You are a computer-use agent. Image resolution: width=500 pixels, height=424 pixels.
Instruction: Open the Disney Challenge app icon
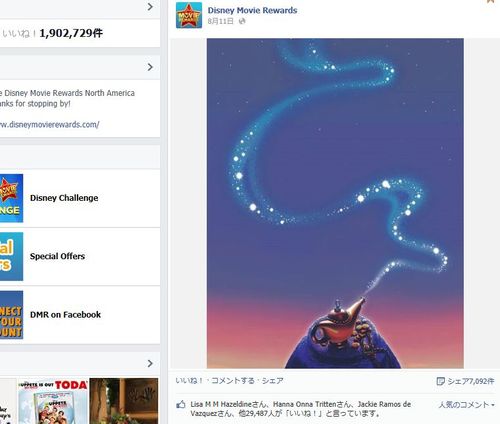click(x=11, y=198)
